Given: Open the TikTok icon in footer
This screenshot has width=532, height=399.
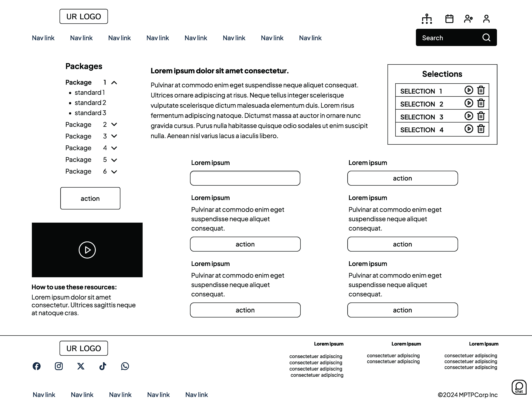Looking at the screenshot, I should (x=103, y=366).
